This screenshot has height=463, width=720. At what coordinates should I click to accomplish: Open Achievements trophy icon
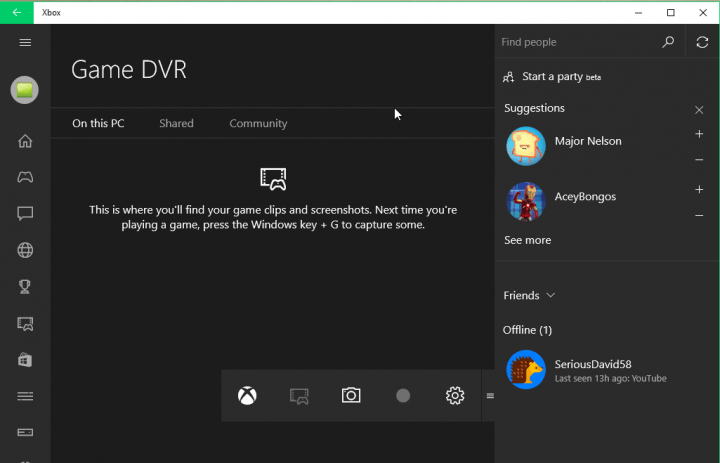tap(25, 287)
